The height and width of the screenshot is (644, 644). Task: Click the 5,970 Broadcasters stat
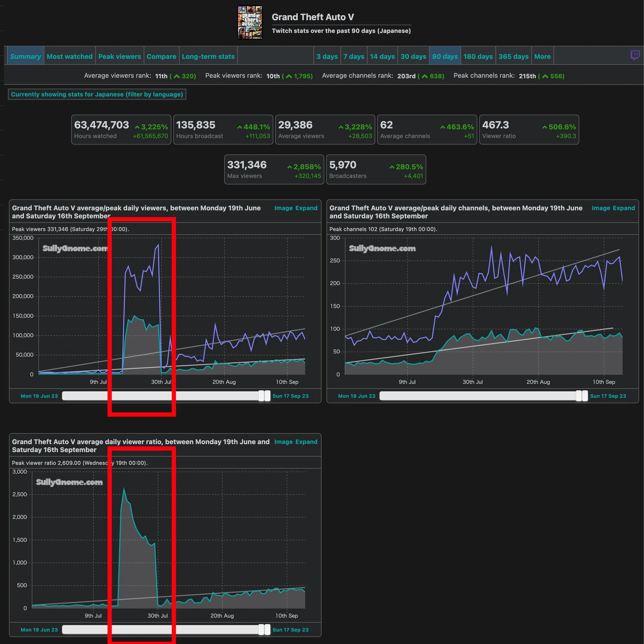tap(376, 169)
